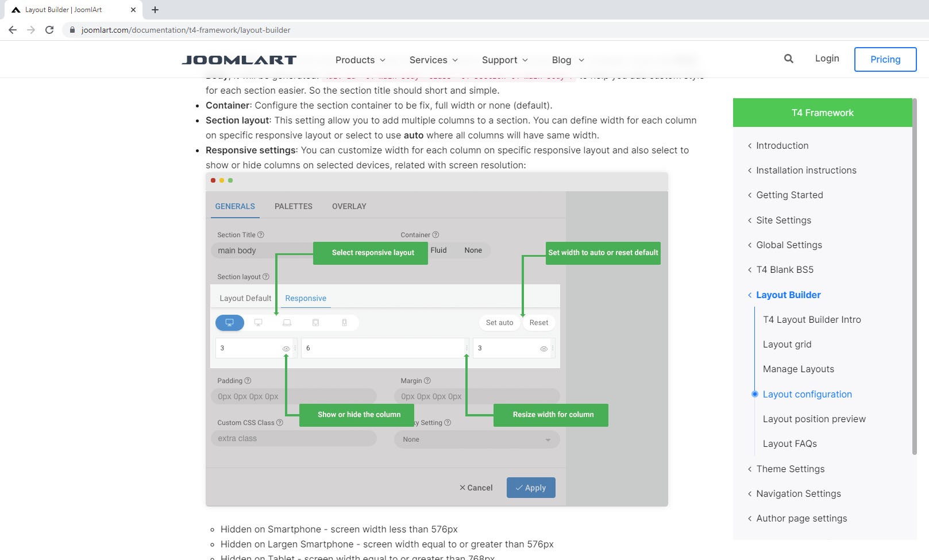Click the blue Apply button
The height and width of the screenshot is (560, 929).
pos(531,488)
